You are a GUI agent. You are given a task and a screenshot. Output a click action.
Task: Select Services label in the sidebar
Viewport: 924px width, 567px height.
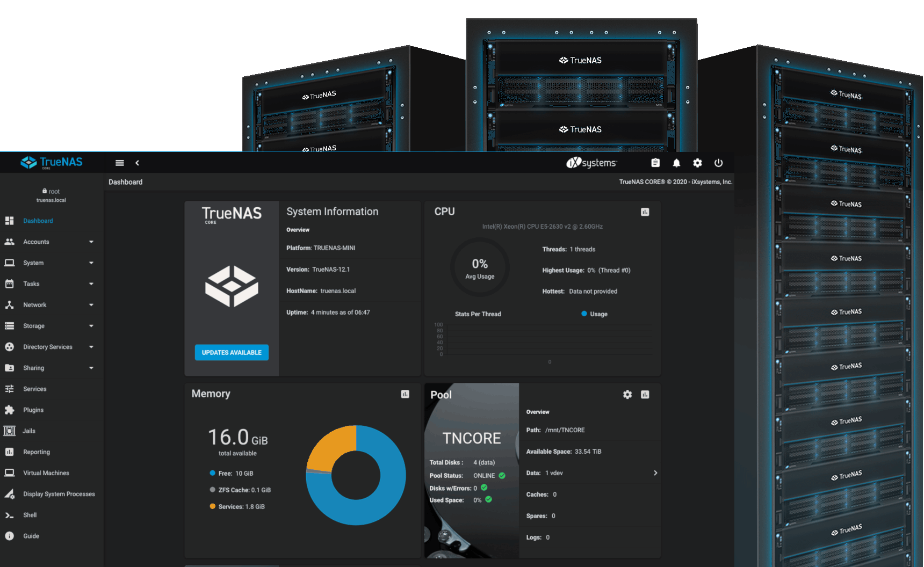pos(35,389)
